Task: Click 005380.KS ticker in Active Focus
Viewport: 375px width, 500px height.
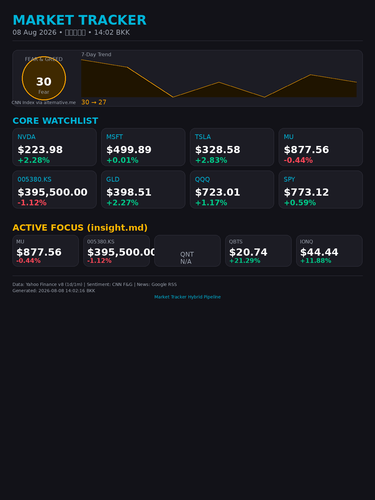Action: pyautogui.click(x=101, y=242)
